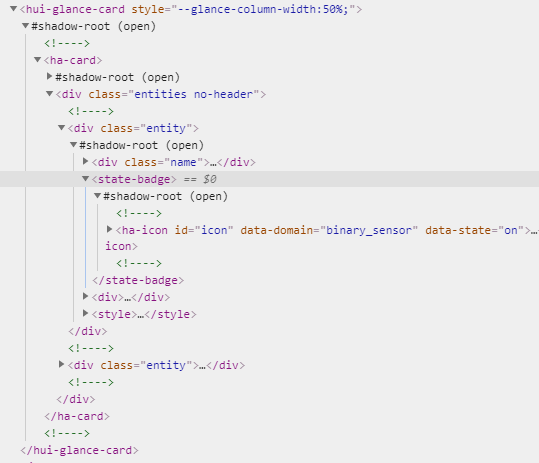Click the style attribute value --glance-column-width:50%
This screenshot has width=539, height=463.
coord(263,9)
